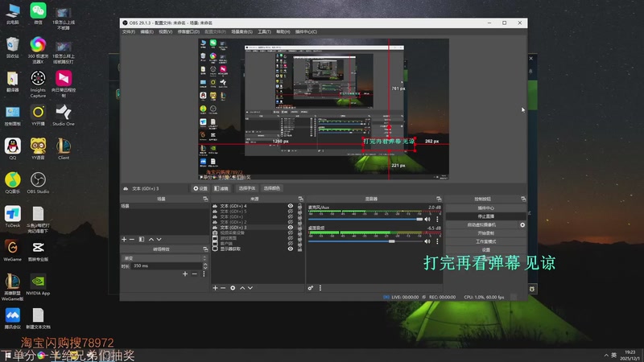644x362 pixels.
Task: Open the 工具(T) menu
Action: coord(264,31)
